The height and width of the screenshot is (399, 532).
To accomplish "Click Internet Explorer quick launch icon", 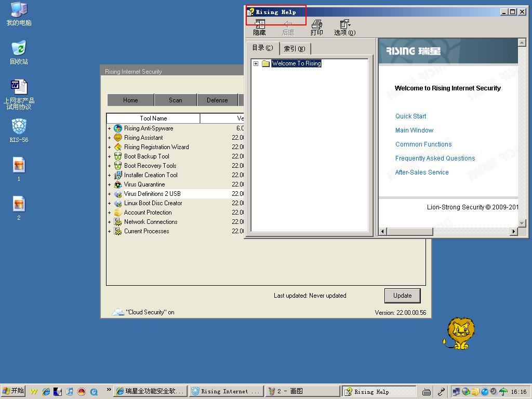I will (x=46, y=392).
